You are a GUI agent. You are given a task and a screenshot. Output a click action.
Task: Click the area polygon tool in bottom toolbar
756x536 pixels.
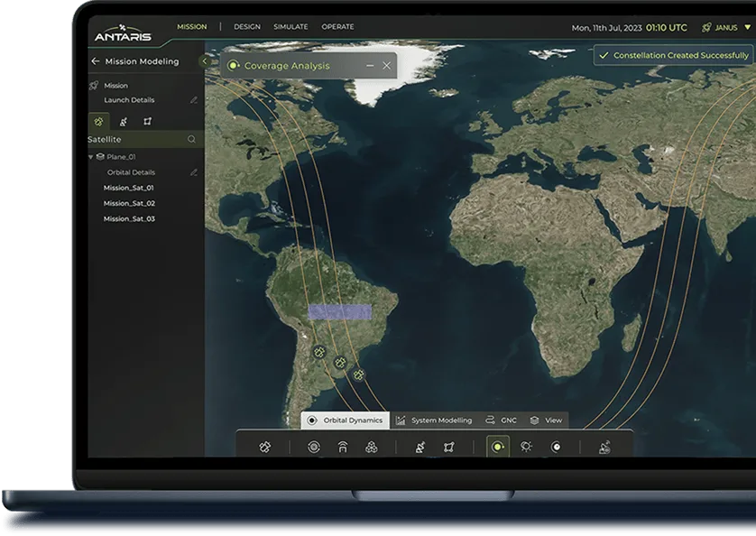(x=449, y=448)
